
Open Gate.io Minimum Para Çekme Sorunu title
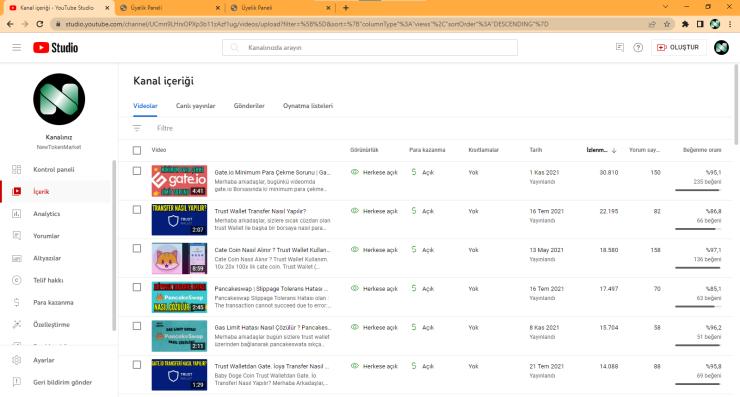pos(272,173)
